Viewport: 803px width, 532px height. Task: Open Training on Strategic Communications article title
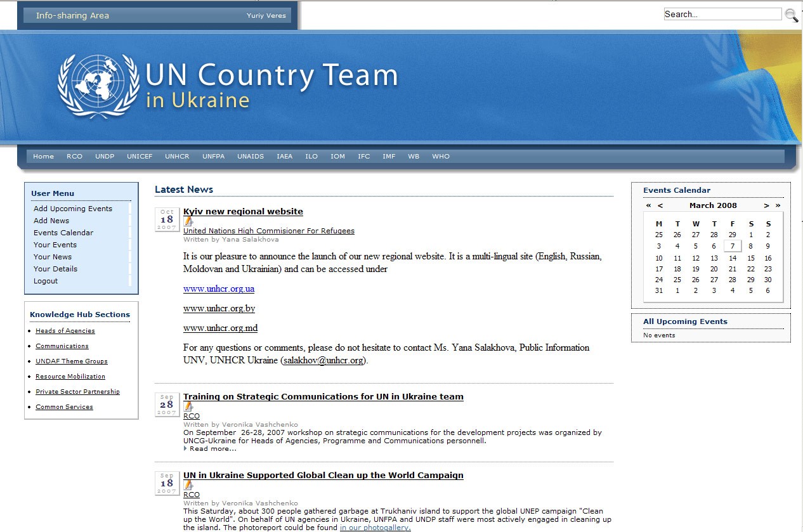[323, 397]
